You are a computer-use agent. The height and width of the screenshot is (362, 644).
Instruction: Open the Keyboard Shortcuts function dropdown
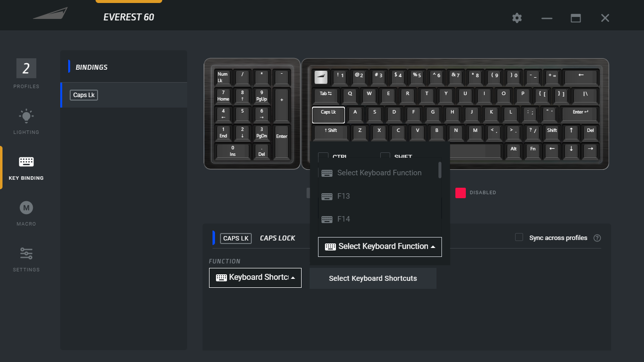click(255, 278)
